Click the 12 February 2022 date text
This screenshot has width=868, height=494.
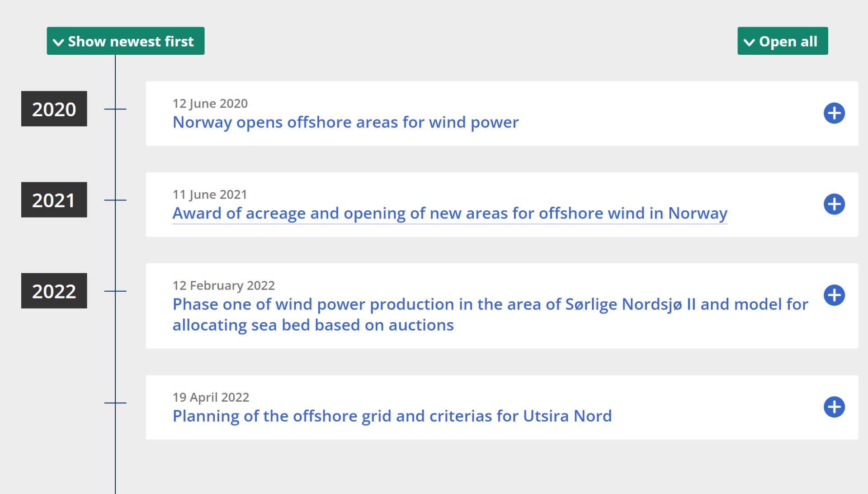point(223,285)
